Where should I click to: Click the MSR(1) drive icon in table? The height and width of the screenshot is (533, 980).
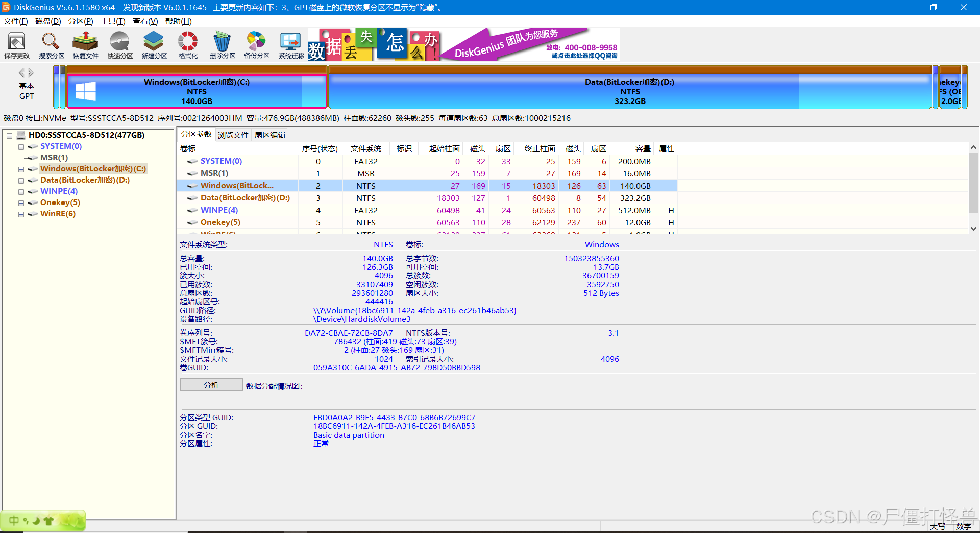pyautogui.click(x=192, y=173)
